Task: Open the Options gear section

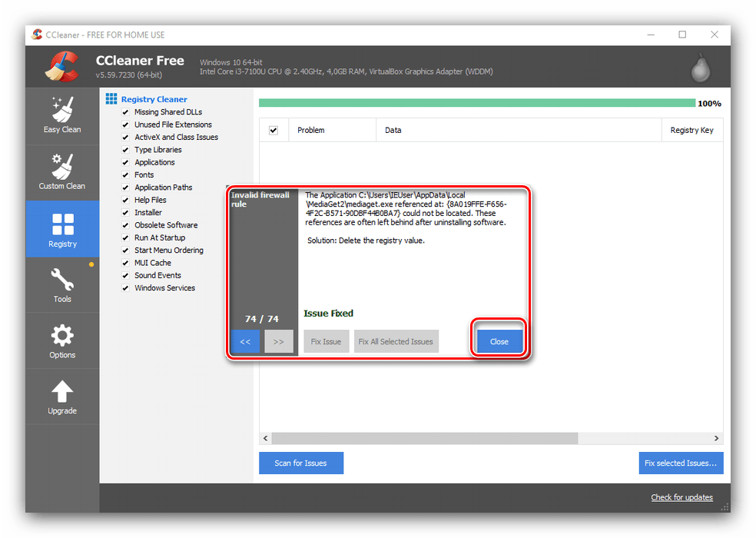Action: pyautogui.click(x=62, y=340)
